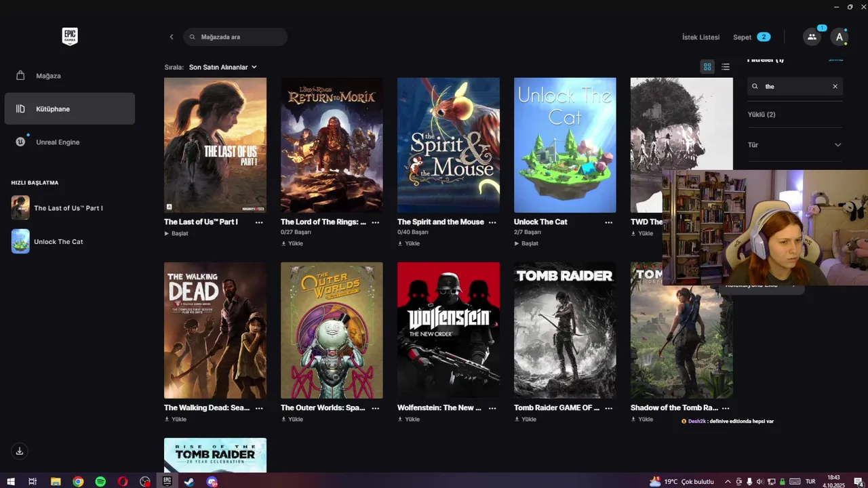Open The Outer Worlds cover
Screen dimensions: 868x488
click(x=332, y=331)
